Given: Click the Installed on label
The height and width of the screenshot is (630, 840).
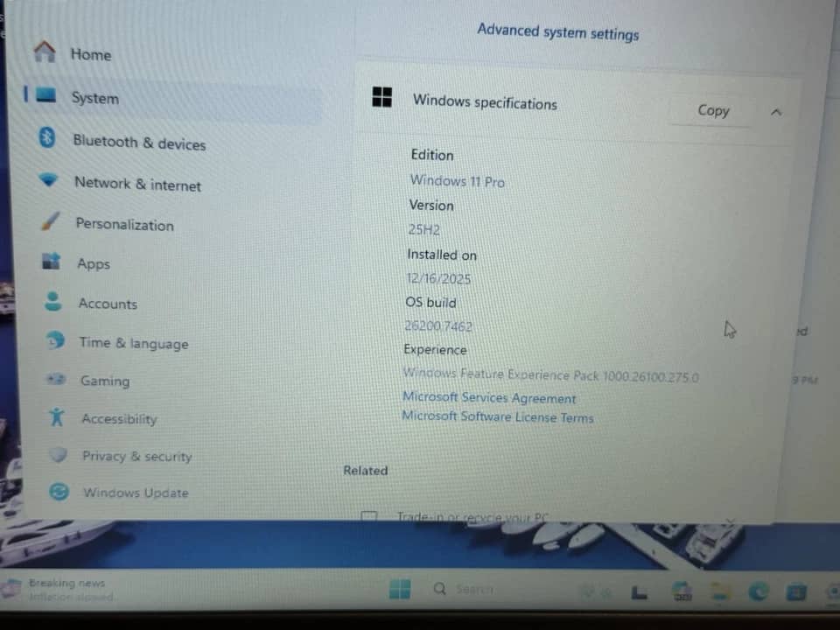Looking at the screenshot, I should (x=442, y=255).
